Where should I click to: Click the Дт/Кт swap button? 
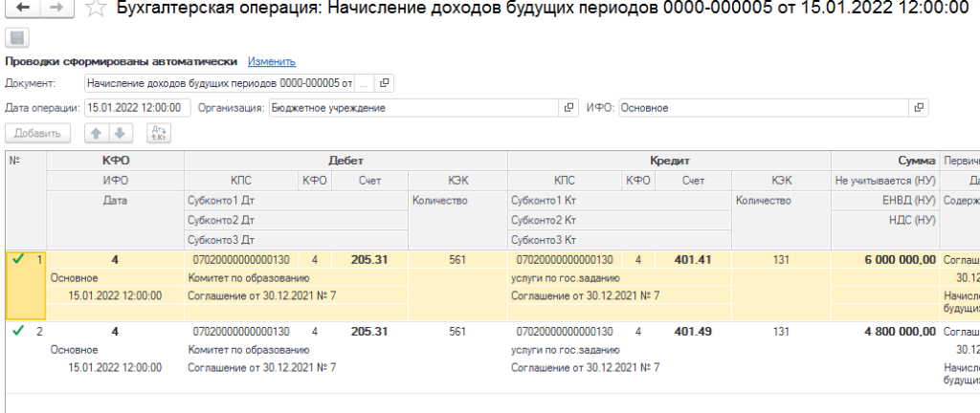pyautogui.click(x=158, y=134)
